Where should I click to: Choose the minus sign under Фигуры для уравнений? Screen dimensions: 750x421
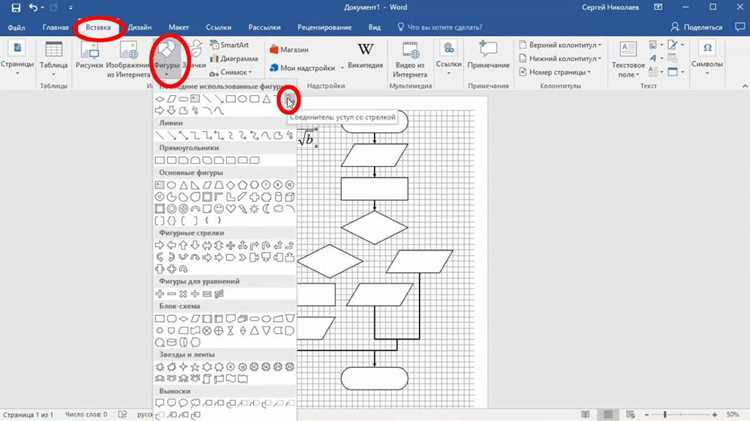pyautogui.click(x=171, y=294)
